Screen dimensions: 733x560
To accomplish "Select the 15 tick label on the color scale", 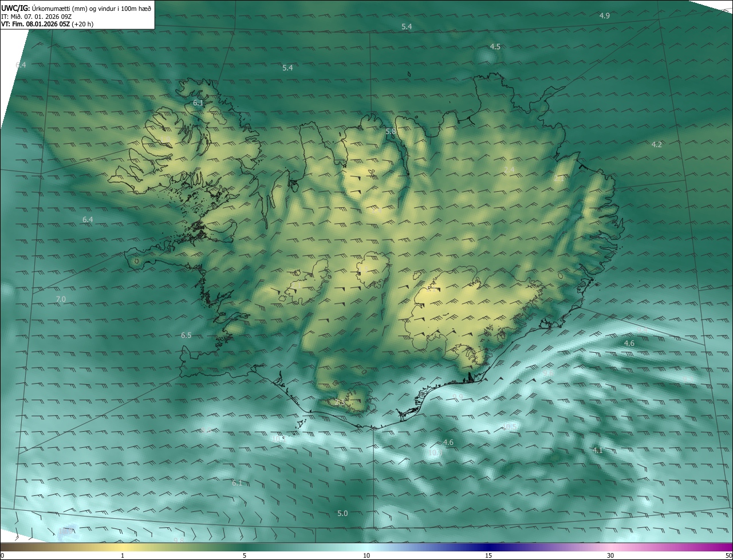I will 488,555.
